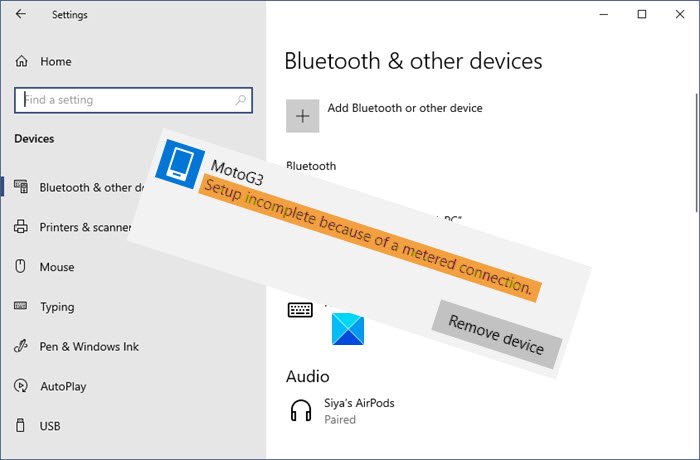Select the MotoG3 device entry
Image resolution: width=700 pixels, height=460 pixels.
[357, 253]
